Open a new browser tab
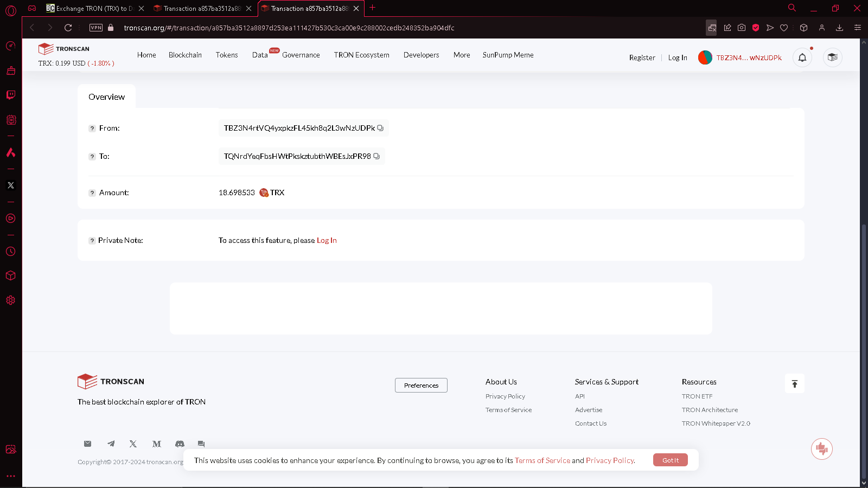Viewport: 868px width, 488px height. pos(372,8)
